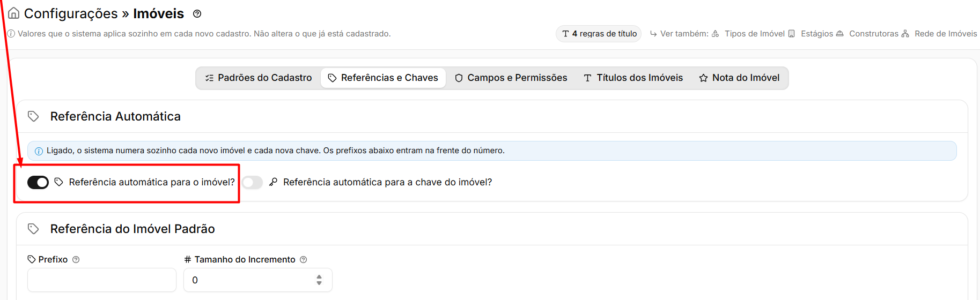Switch to Padrões do Cadastro tab
Screen dimensions: 980x300
[259, 78]
